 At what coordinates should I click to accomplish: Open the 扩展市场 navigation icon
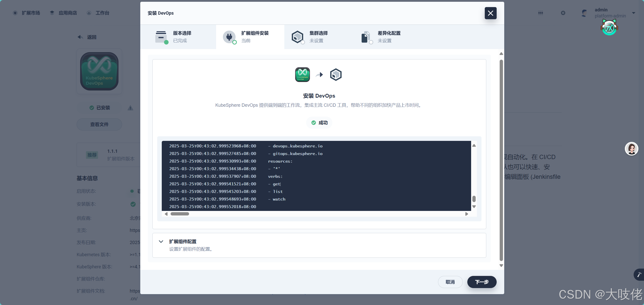tap(15, 13)
